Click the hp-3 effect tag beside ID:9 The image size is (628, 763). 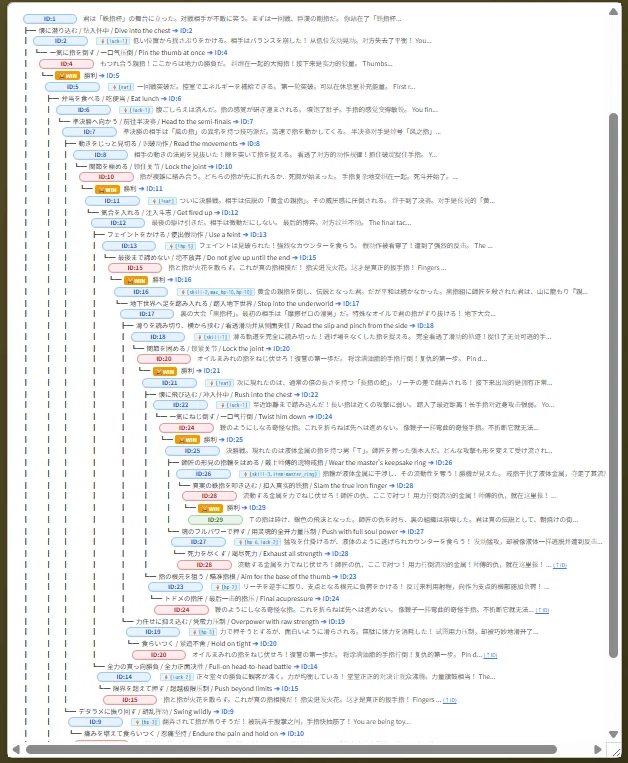pos(144,722)
